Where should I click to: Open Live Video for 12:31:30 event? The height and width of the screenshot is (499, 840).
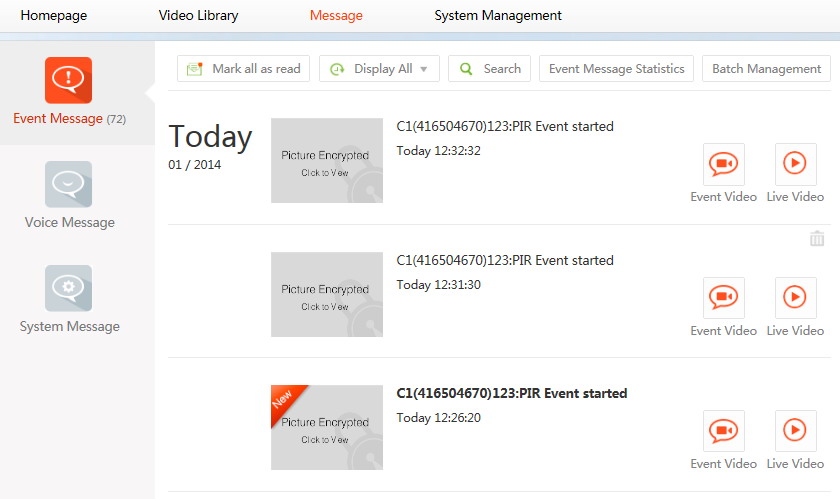coord(795,298)
